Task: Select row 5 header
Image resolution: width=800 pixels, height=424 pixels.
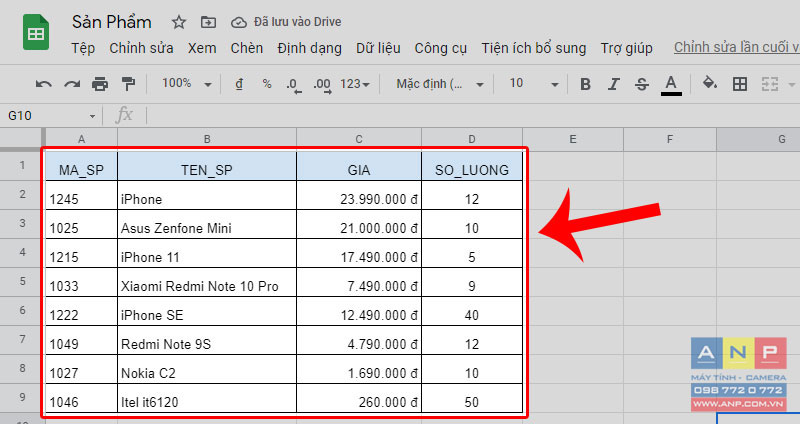Action: [x=22, y=282]
